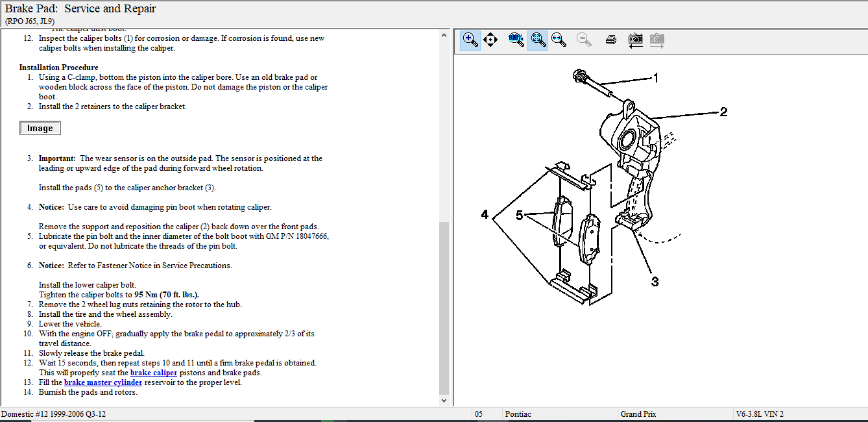Screen dimensions: 868x422
Task: Click the Domestic #12 1999-2006 status field
Action: click(x=53, y=414)
